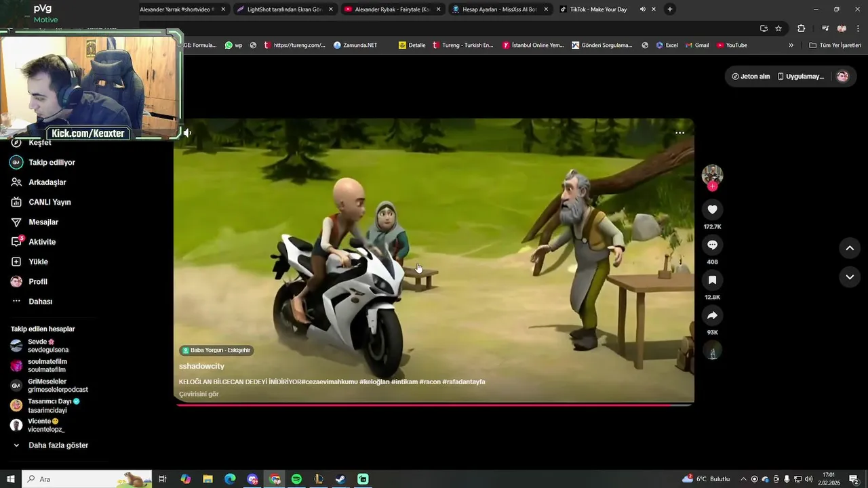Open Chrome media control icon
This screenshot has width=868, height=488.
(x=825, y=28)
